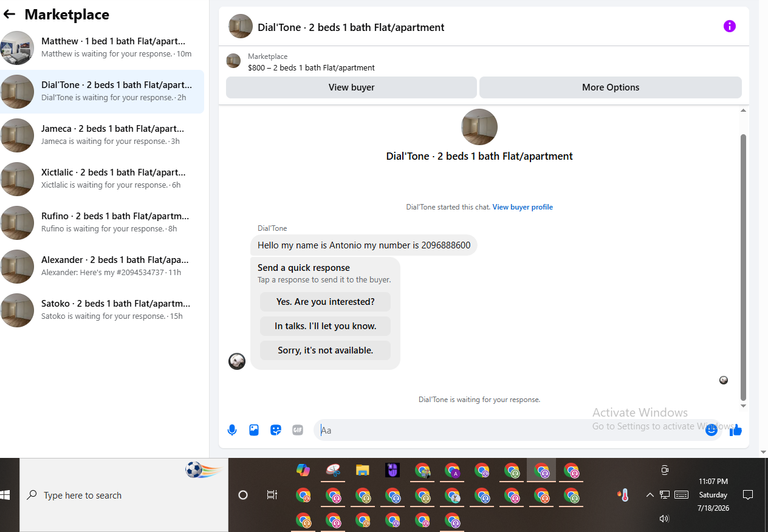768x532 pixels.
Task: Open Task View on taskbar
Action: (272, 495)
